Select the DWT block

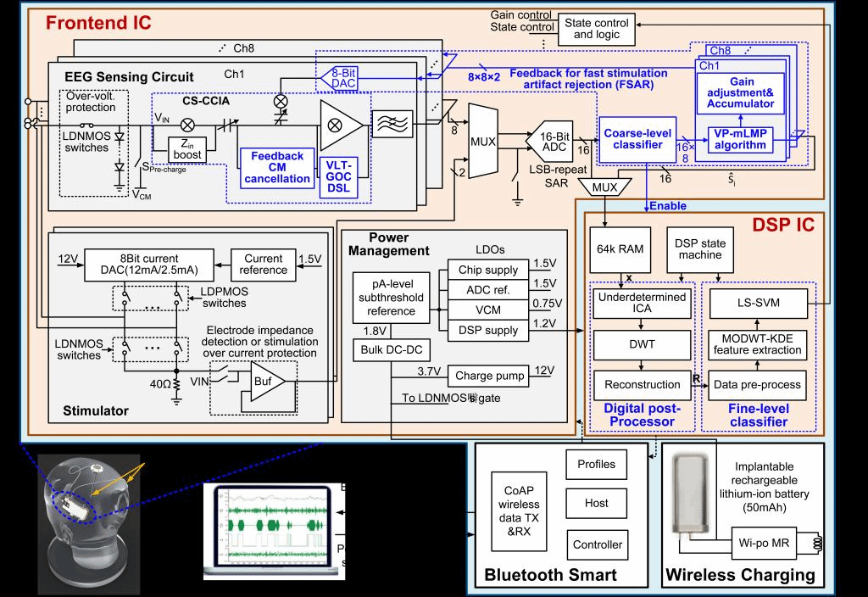coord(643,344)
